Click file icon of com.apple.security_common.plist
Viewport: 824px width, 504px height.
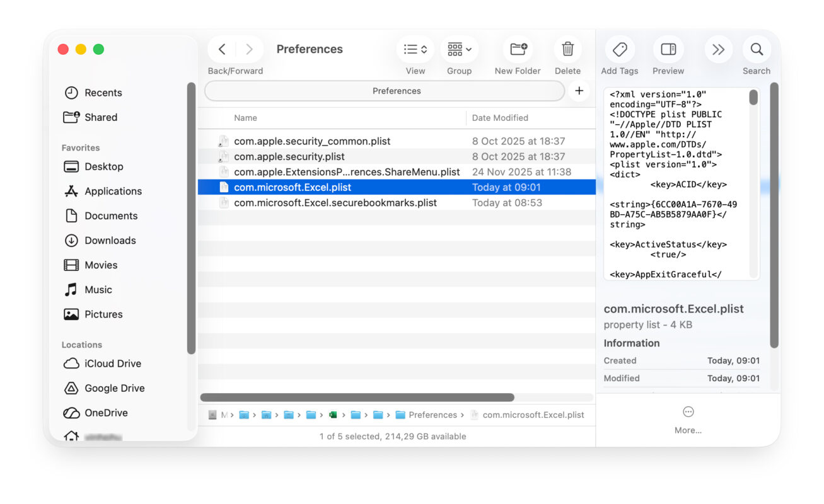pyautogui.click(x=223, y=141)
